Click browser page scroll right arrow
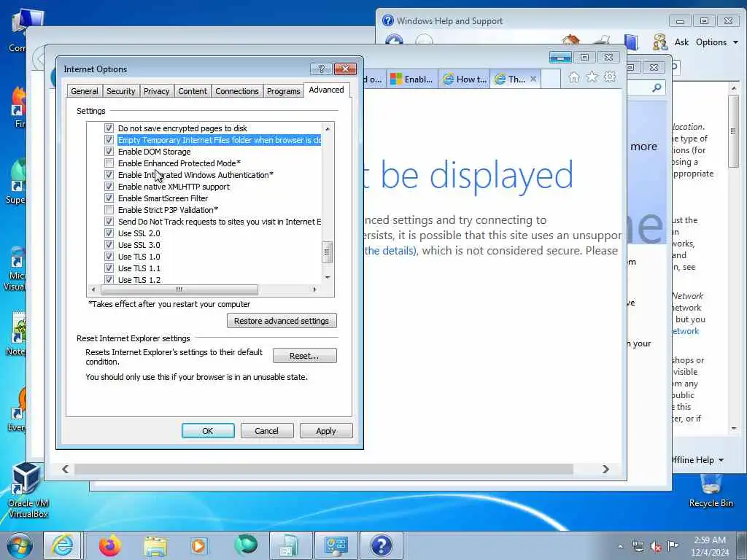The height and width of the screenshot is (560, 747). click(x=605, y=469)
